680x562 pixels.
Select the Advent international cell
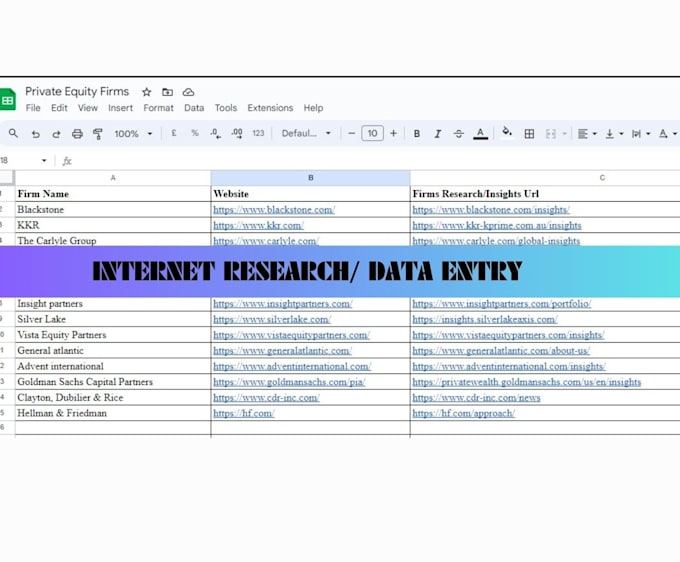tap(113, 366)
